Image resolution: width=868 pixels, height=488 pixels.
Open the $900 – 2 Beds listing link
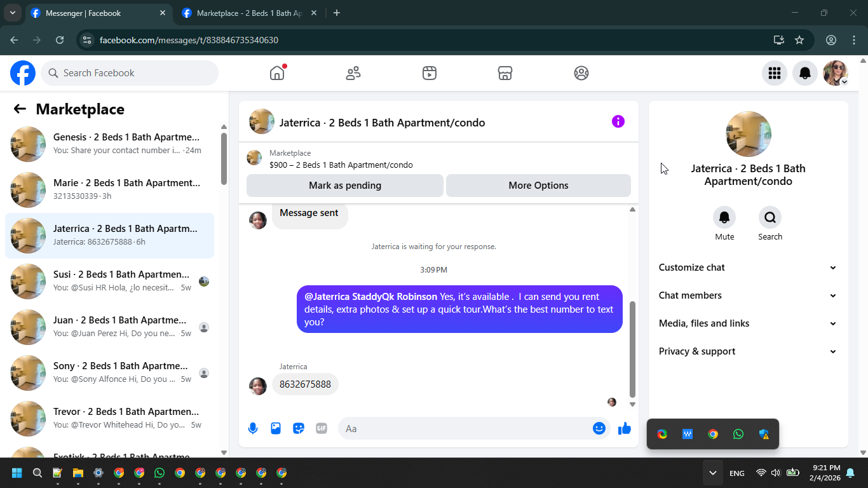341,165
